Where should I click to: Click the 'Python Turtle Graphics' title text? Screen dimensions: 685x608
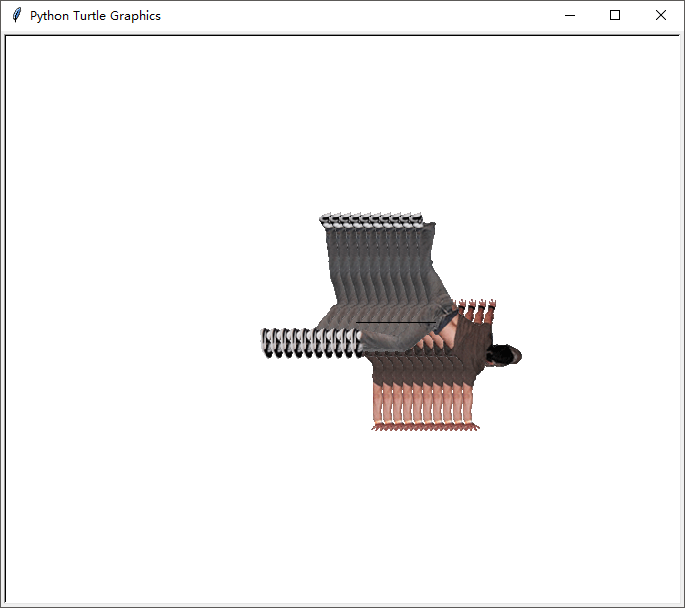pos(95,16)
